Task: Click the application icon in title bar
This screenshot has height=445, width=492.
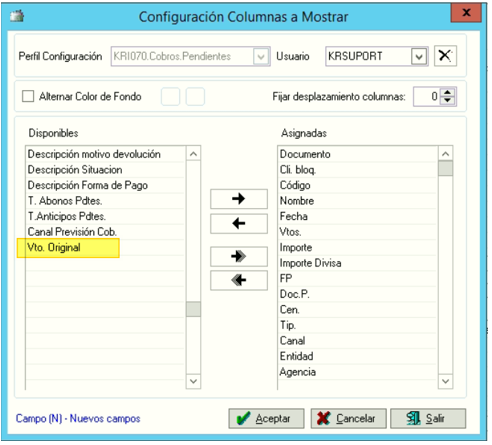Action: pyautogui.click(x=17, y=16)
